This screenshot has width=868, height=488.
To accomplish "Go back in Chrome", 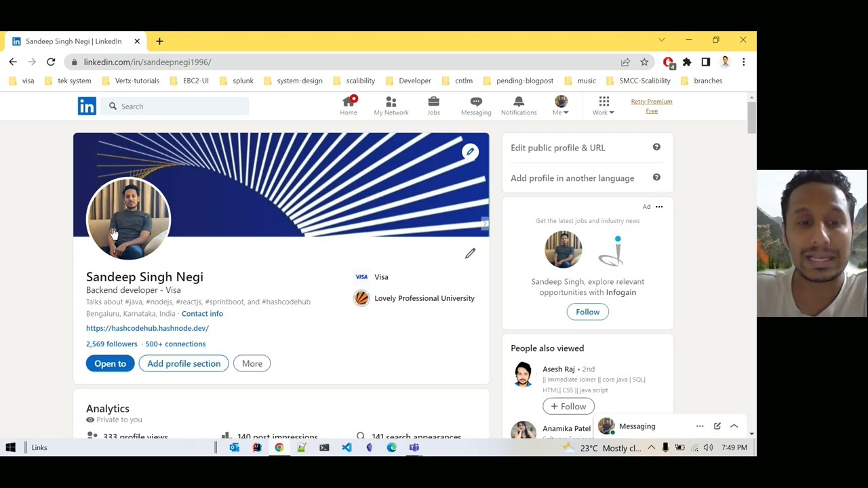I will click(13, 62).
